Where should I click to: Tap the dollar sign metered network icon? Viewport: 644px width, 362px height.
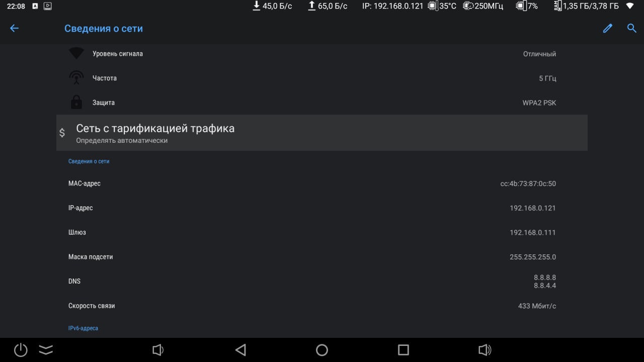pos(62,133)
